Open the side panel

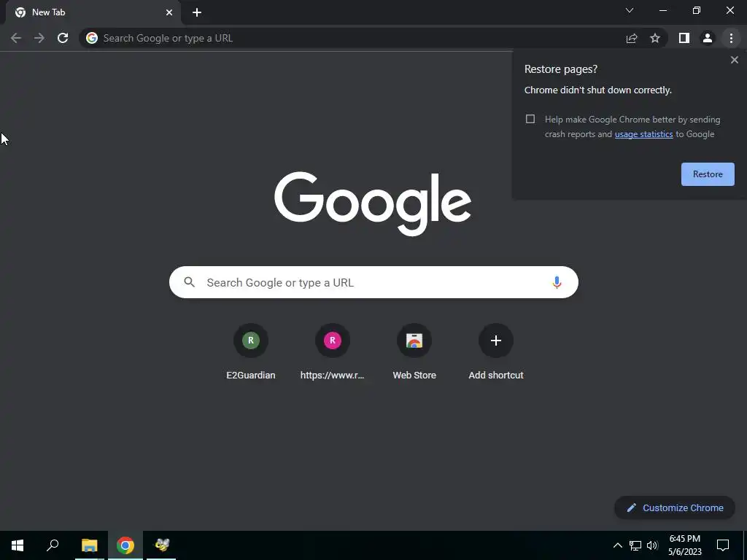coord(684,38)
